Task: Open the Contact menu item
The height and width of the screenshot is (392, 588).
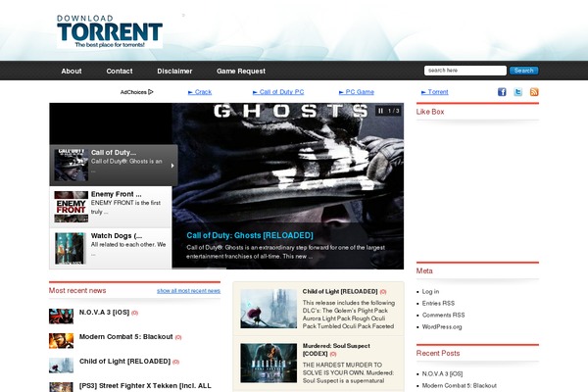Action: (x=120, y=71)
